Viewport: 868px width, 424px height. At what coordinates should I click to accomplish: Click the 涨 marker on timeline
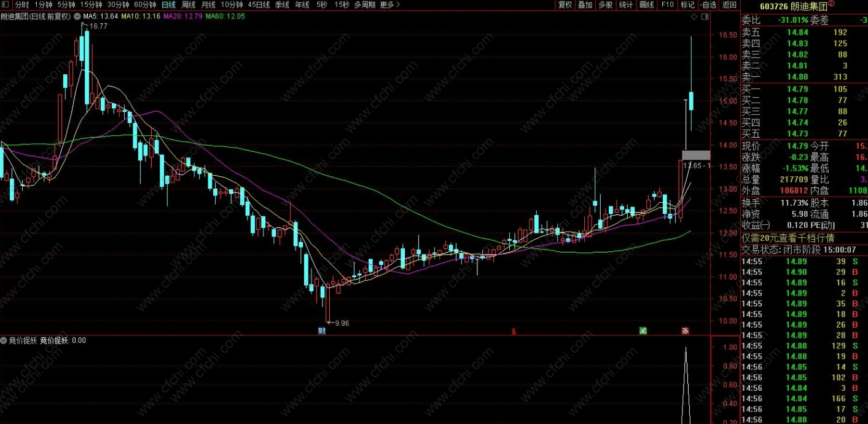[x=685, y=331]
